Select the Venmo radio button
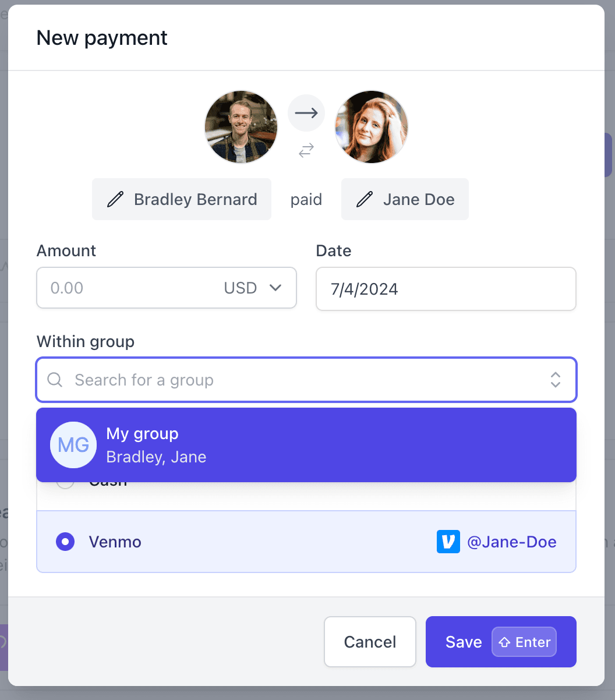 click(x=65, y=542)
